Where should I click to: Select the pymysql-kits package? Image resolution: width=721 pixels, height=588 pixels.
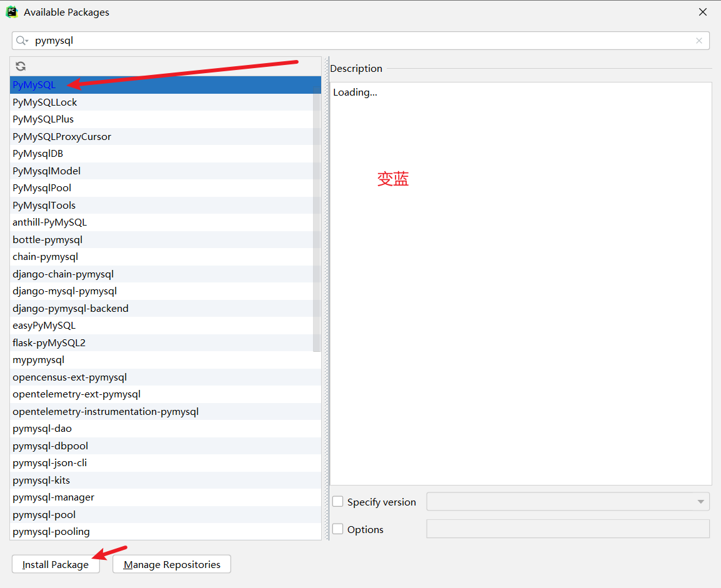pyautogui.click(x=166, y=481)
